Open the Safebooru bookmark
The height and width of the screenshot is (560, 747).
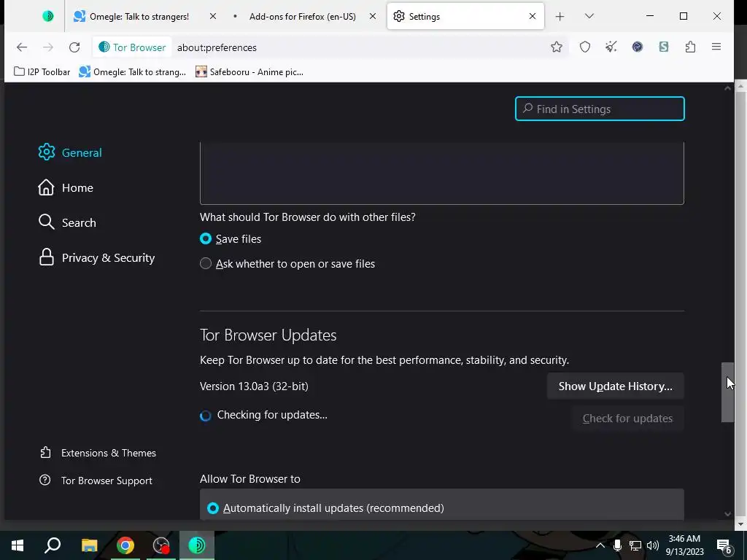(249, 72)
